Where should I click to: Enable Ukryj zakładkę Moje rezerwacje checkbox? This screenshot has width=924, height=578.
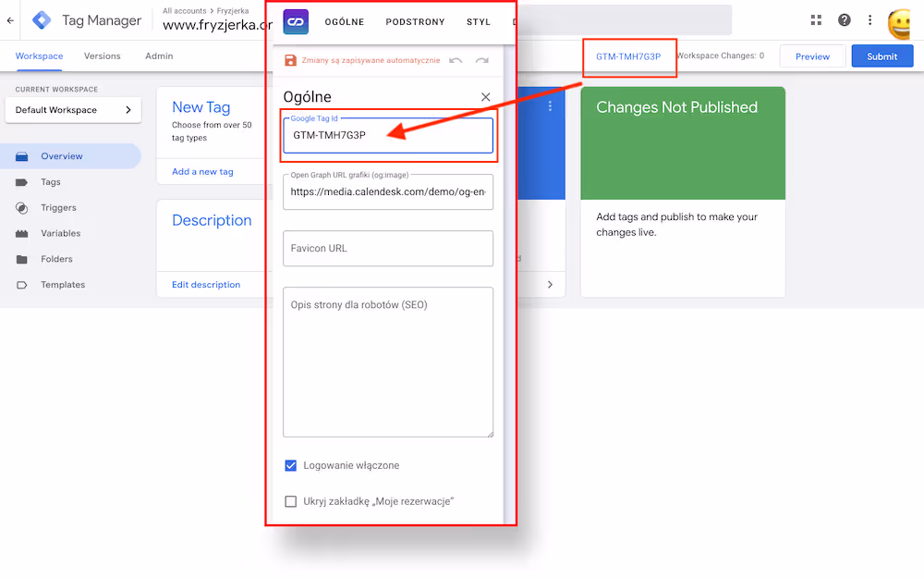[x=291, y=501]
